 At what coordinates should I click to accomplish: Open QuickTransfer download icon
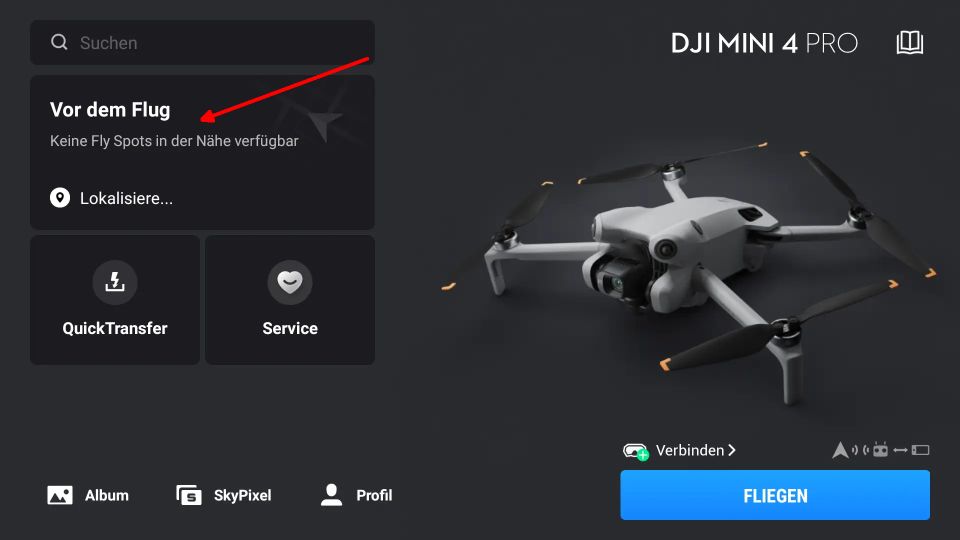click(x=114, y=282)
